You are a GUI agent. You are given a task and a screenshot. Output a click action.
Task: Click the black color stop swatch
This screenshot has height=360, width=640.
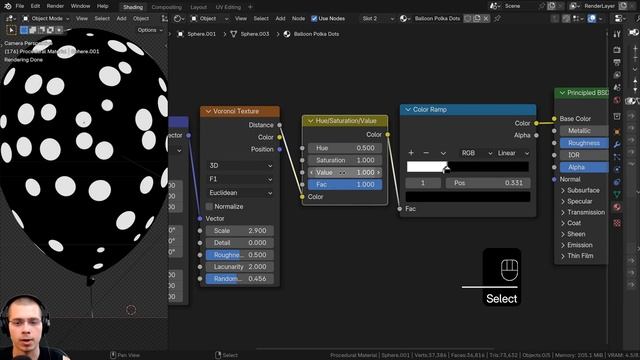[468, 197]
